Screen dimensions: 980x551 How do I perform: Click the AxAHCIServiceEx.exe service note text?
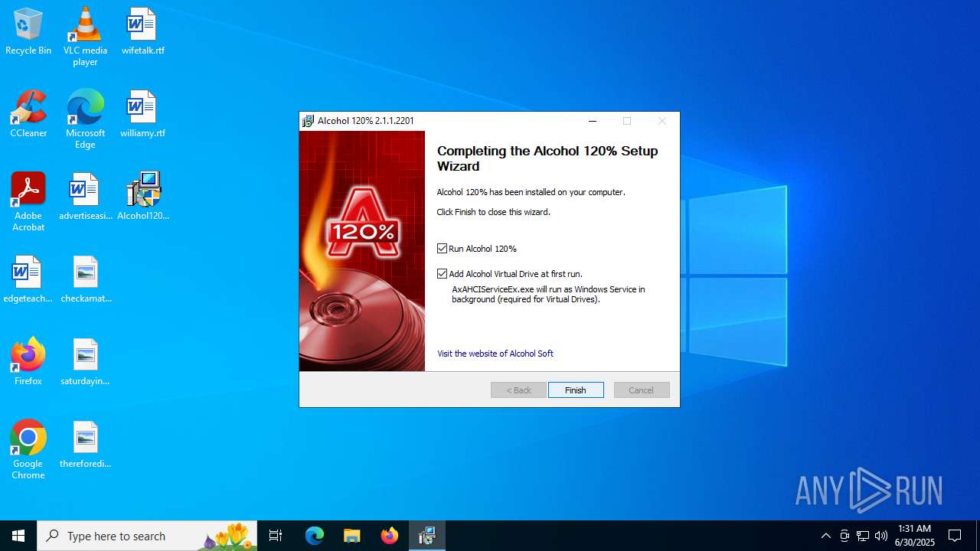[x=548, y=295]
